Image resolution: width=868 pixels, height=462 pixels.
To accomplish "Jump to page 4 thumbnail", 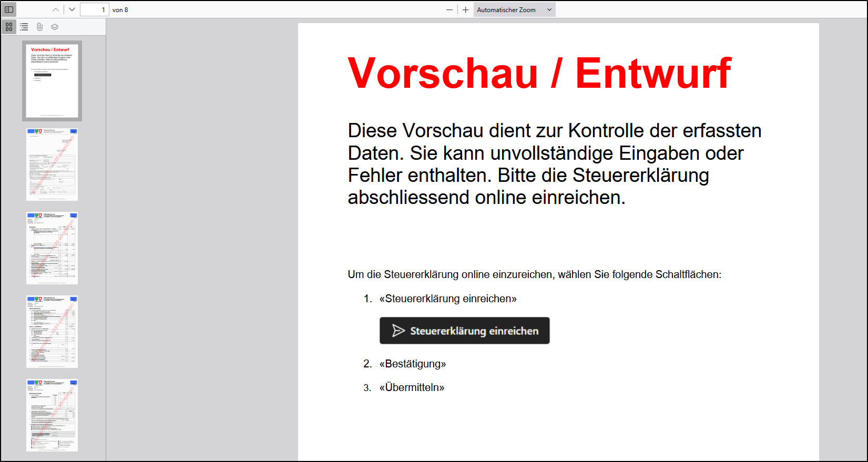I will (52, 331).
